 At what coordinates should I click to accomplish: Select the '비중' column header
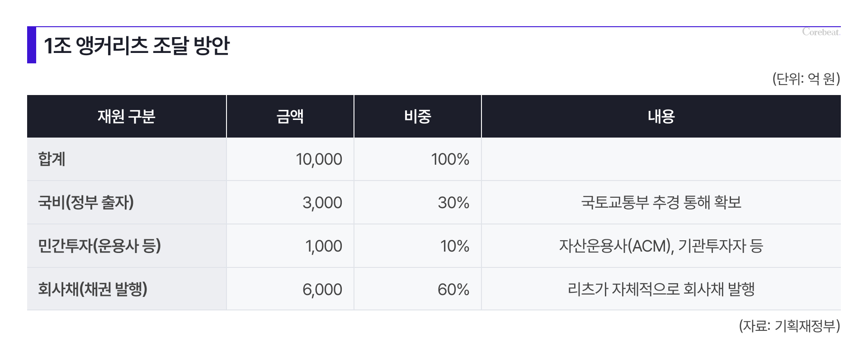point(417,117)
